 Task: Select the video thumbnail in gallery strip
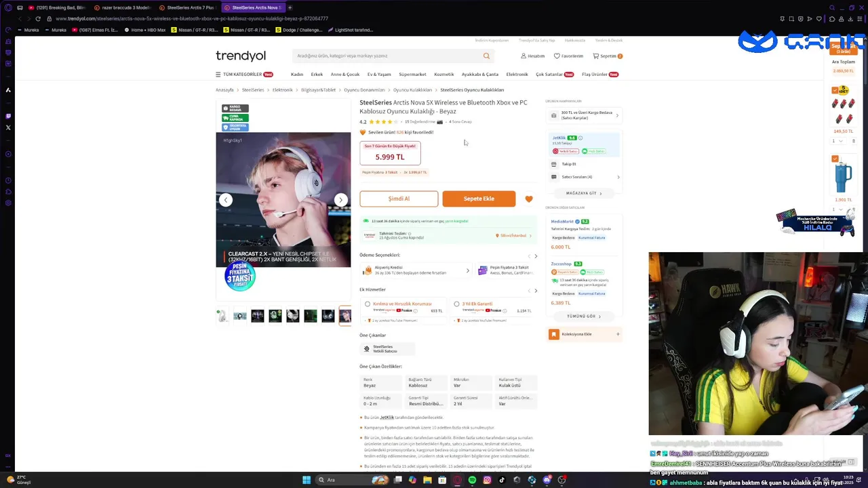point(240,316)
